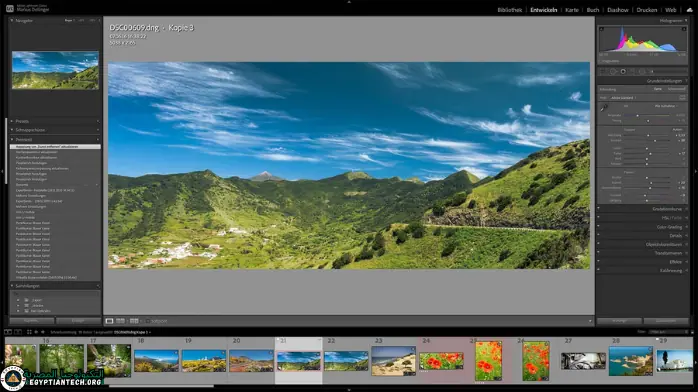Open the Adobe Standard profile dropdown
Viewport: 698px width, 392px height.
623,97
